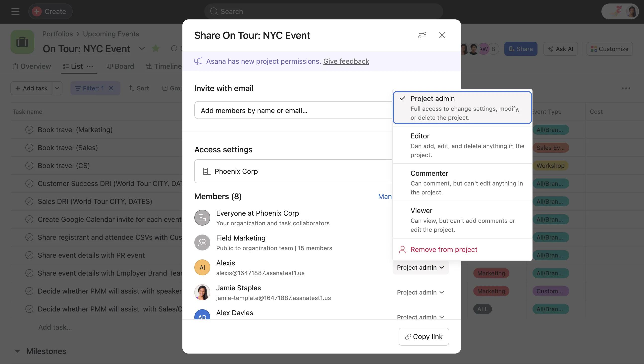The width and height of the screenshot is (644, 364).
Task: Open the sidebar hamburger menu
Action: (15, 11)
